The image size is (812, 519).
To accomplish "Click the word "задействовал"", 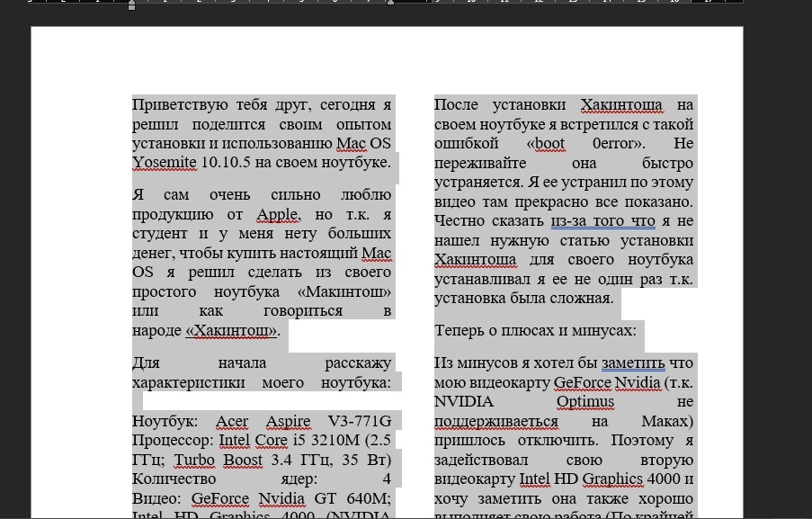I will (482, 461).
